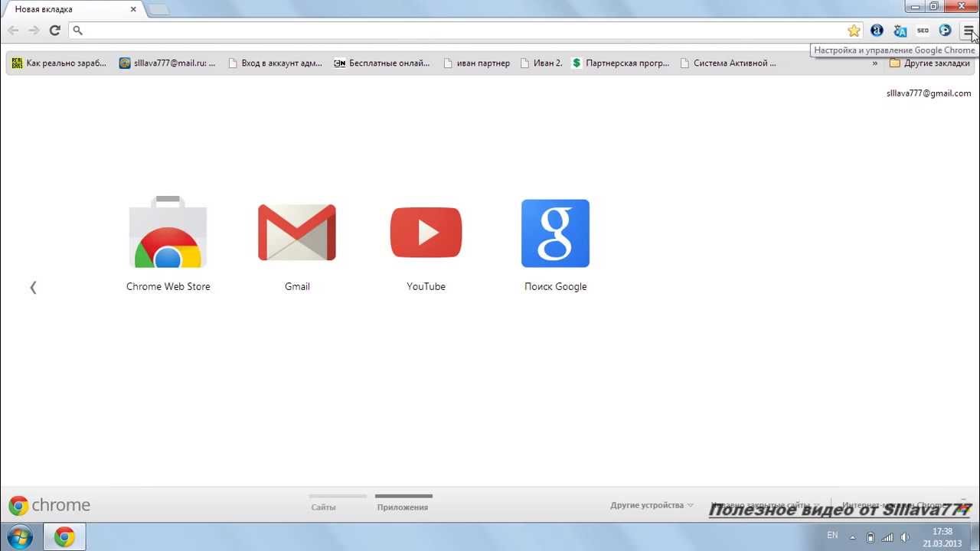Click the EN language indicator
Viewport: 980px width, 551px height.
[x=832, y=536]
